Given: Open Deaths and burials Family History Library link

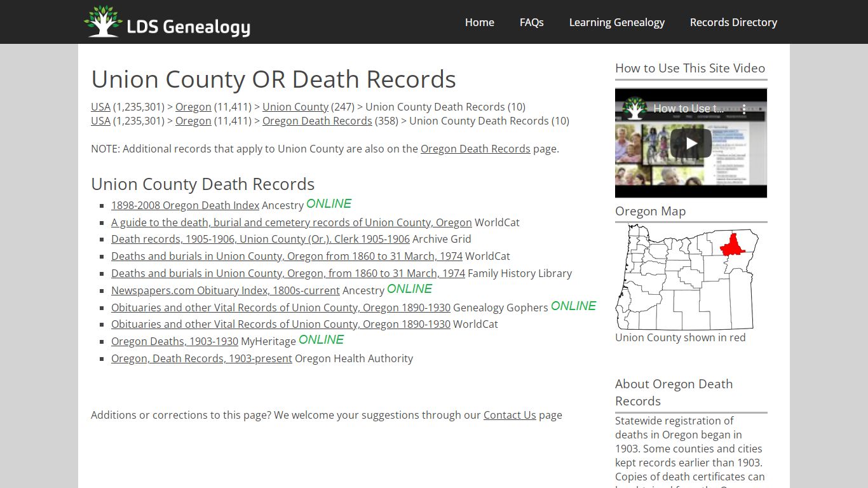Looking at the screenshot, I should 288,273.
